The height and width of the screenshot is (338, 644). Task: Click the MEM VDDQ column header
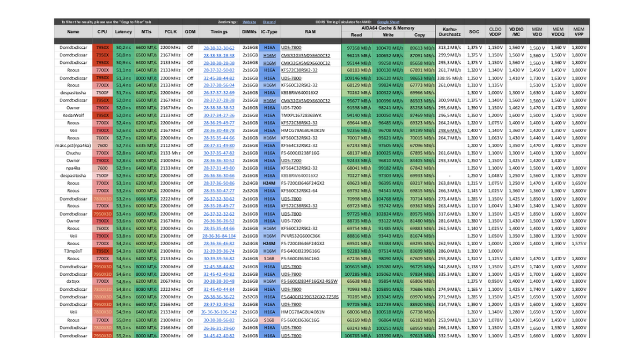[558, 32]
